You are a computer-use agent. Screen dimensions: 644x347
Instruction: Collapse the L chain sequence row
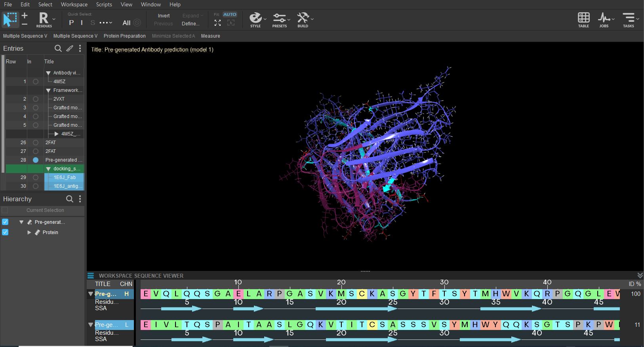point(91,325)
